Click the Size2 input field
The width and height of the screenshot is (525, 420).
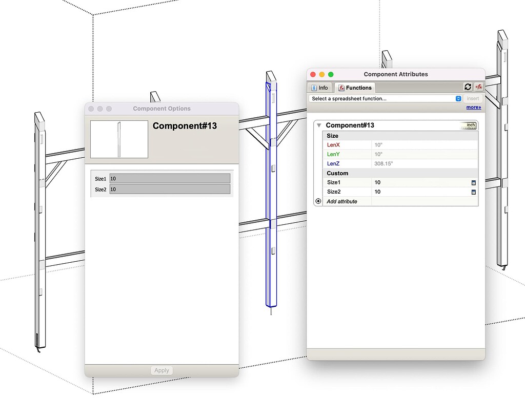[x=169, y=190]
